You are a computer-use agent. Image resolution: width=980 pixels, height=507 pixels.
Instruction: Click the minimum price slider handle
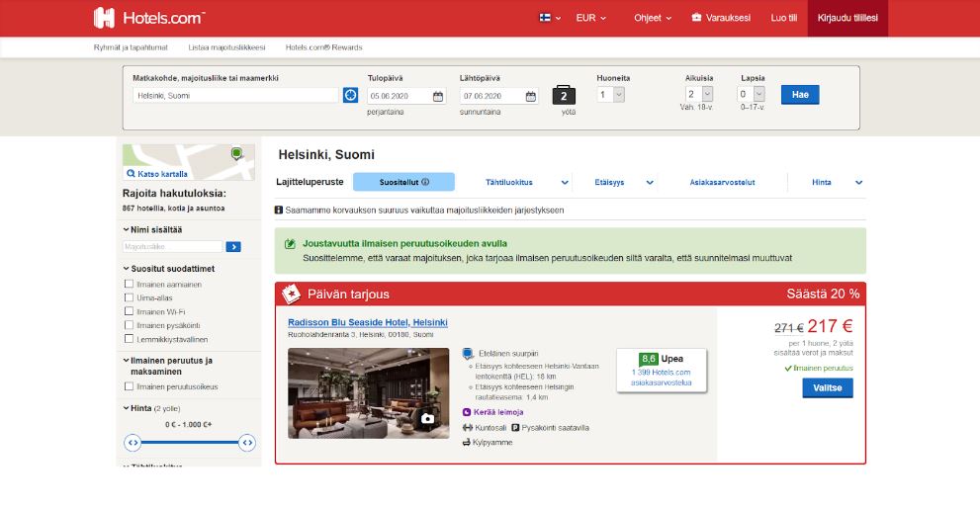point(133,443)
